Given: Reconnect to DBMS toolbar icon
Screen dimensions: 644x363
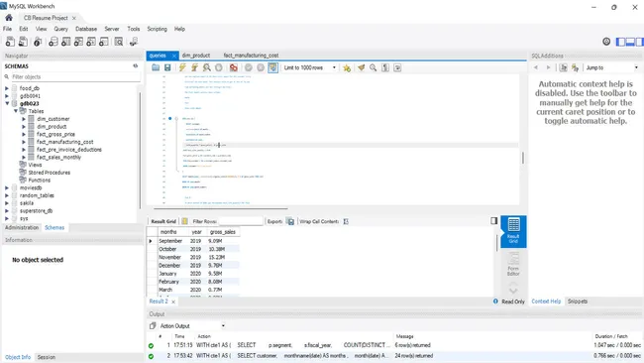Looking at the screenshot, I should pyautogui.click(x=134, y=42).
